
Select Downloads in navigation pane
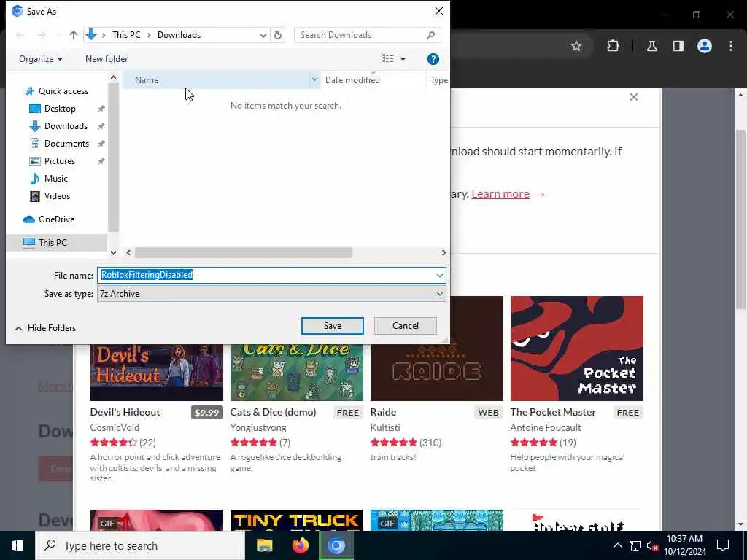[66, 126]
